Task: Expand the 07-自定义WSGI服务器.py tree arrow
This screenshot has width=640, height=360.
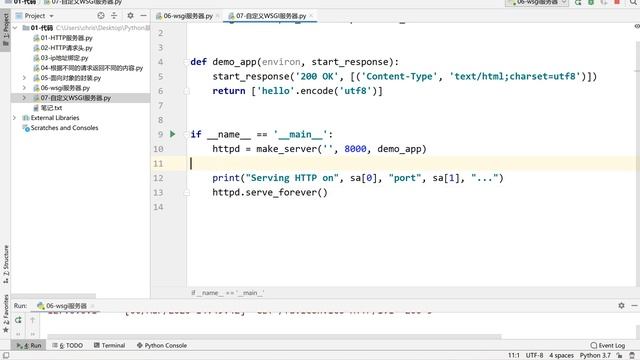Action: pos(24,98)
